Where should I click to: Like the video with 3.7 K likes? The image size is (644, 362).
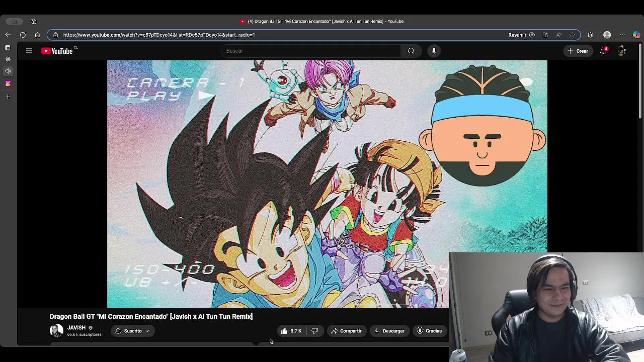291,331
